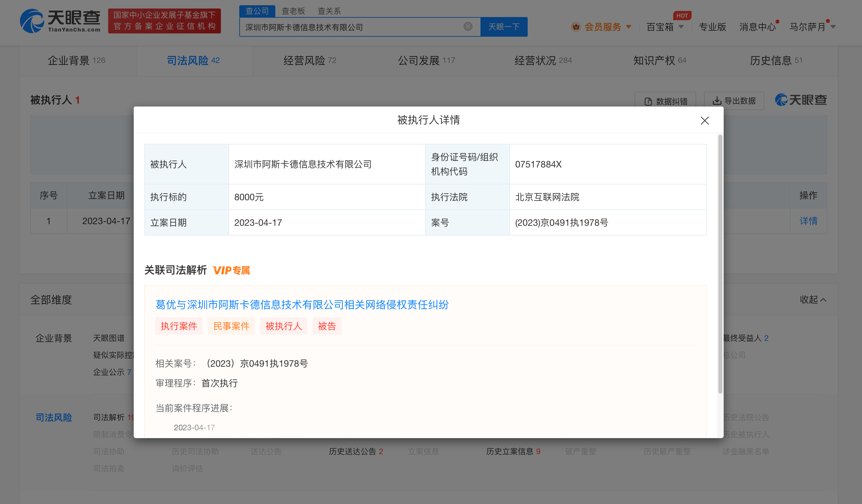Open the 经营风险 72 tab

(x=310, y=61)
